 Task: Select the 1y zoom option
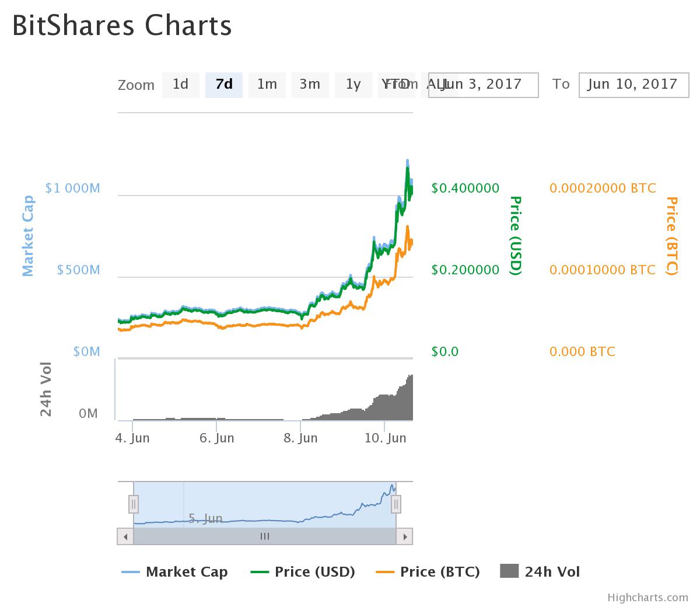(353, 85)
